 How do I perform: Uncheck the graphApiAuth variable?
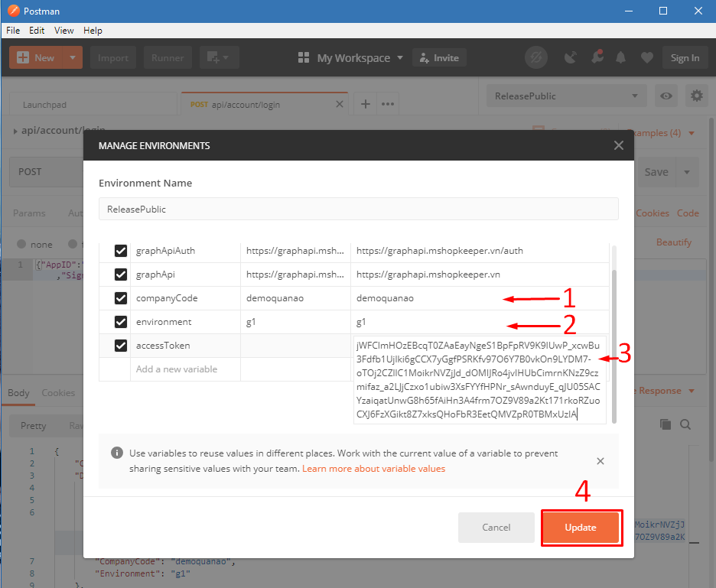120,250
